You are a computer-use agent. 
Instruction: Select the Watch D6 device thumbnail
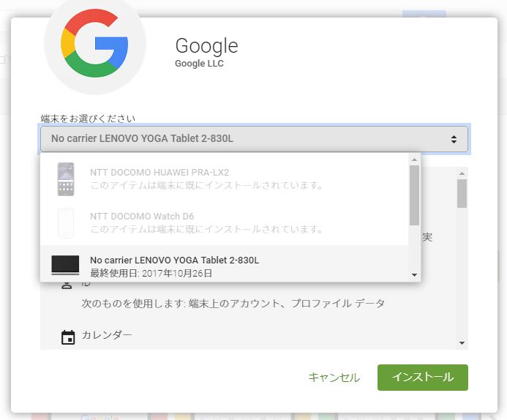pyautogui.click(x=66, y=223)
